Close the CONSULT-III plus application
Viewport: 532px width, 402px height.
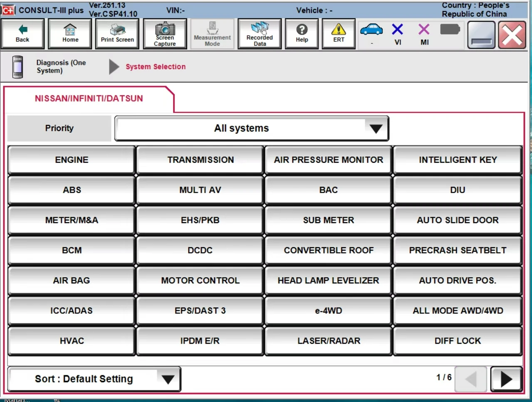512,35
